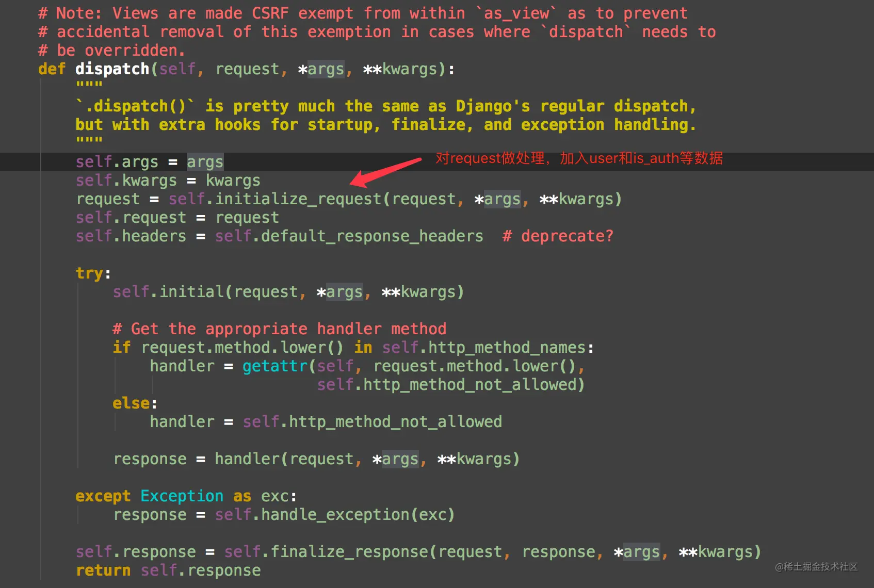Click 'http_method_not_allowed' in the else branch
This screenshot has width=874, height=588.
point(395,421)
